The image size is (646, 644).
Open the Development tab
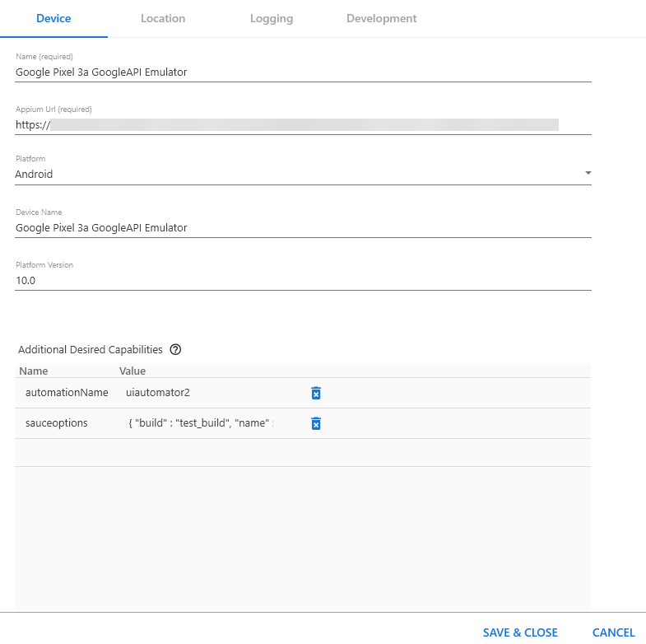(x=381, y=18)
